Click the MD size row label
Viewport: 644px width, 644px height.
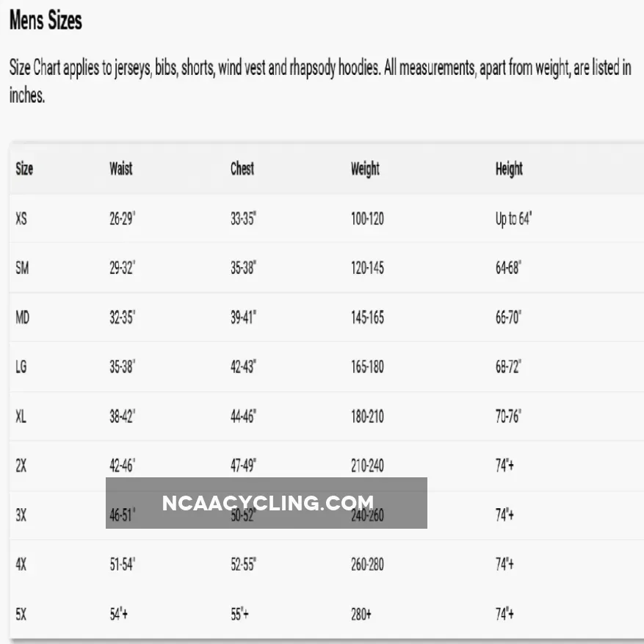[23, 318]
